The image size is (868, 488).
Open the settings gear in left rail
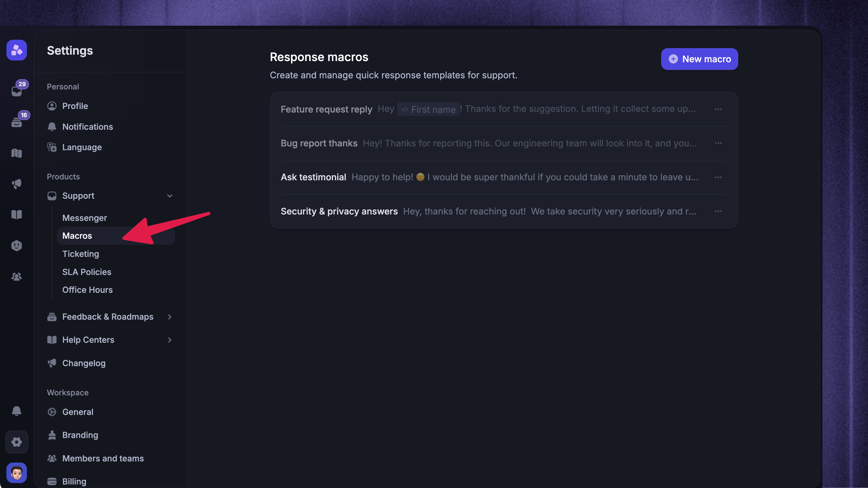click(16, 442)
